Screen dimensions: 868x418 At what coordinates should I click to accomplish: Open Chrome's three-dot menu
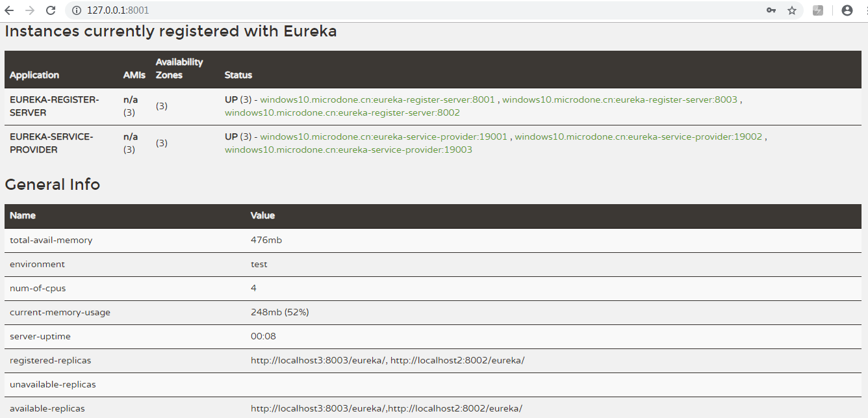pos(866,10)
